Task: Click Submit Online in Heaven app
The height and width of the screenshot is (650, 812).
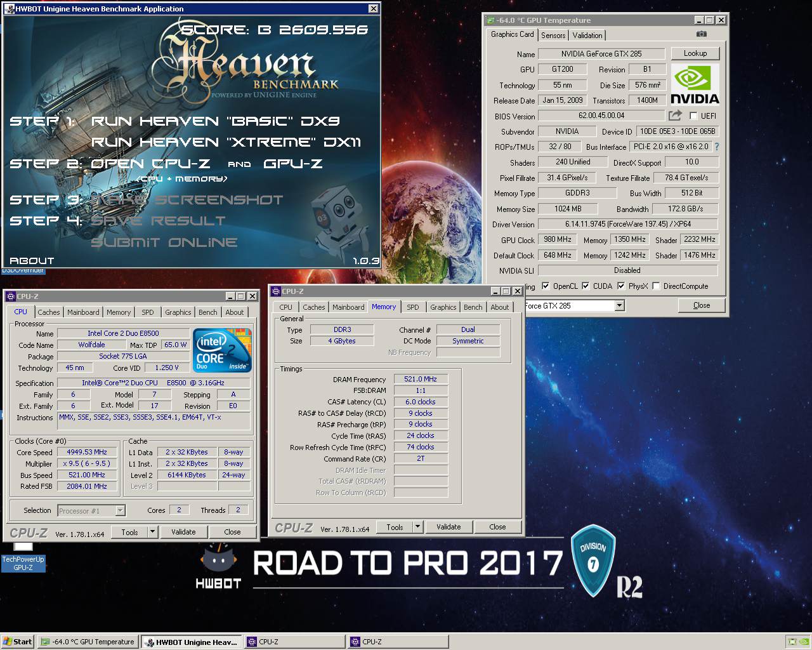Action: (164, 242)
